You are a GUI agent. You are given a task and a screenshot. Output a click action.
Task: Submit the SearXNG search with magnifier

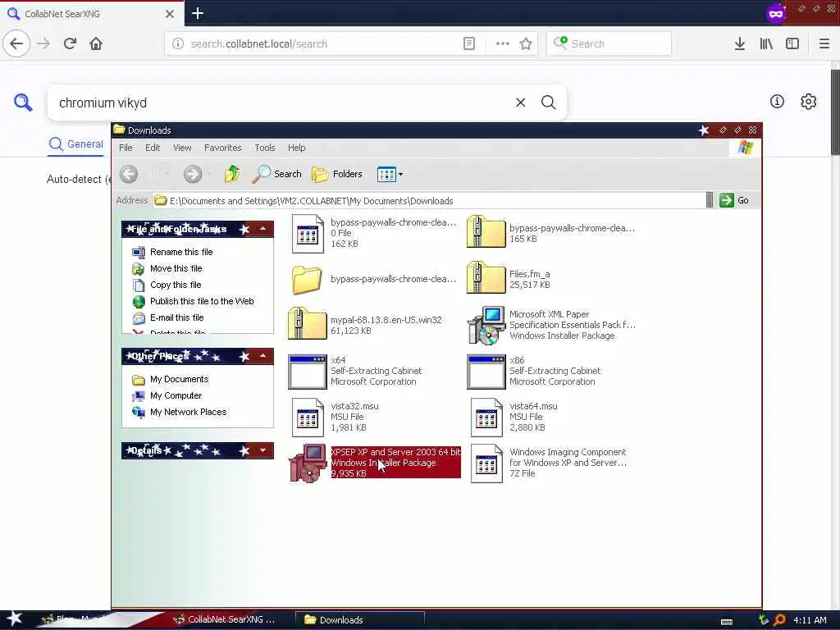pos(548,103)
